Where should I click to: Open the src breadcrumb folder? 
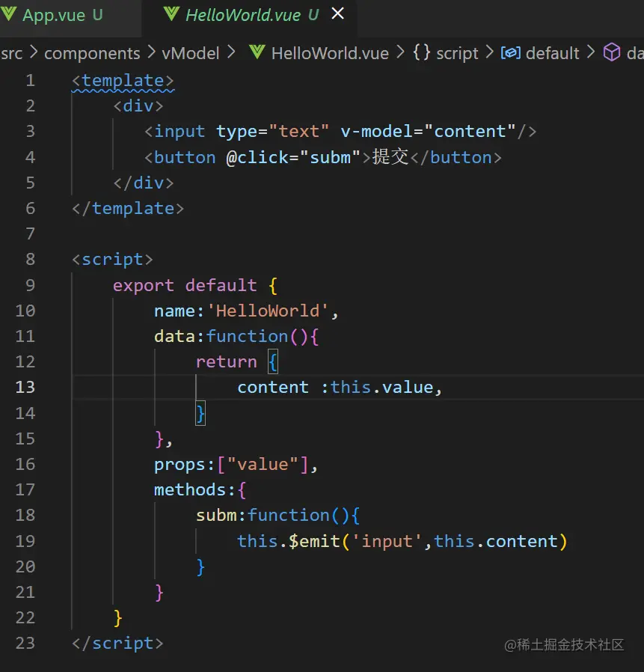point(11,53)
